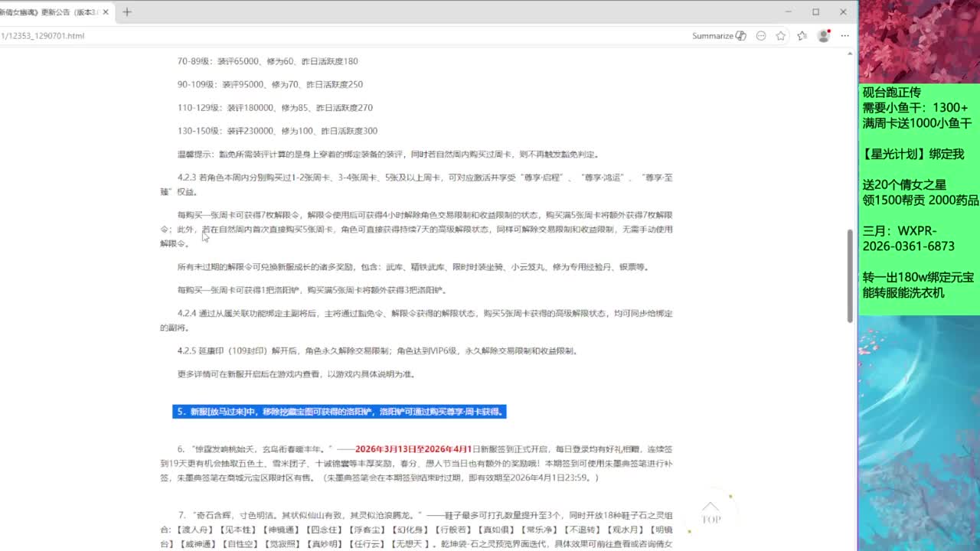980x551 pixels.
Task: Click the highlighted item 5 新服 text
Action: pyautogui.click(x=340, y=412)
